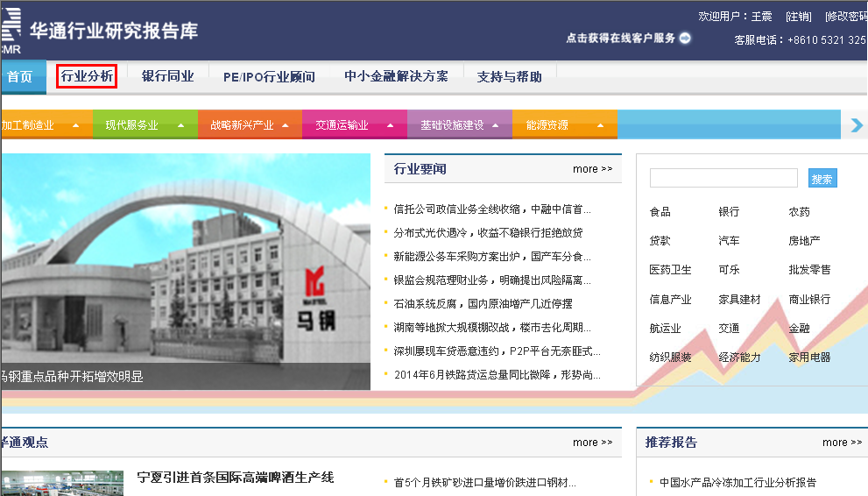Click the online customer service arrow icon
Viewport: 868px width, 496px height.
point(685,38)
